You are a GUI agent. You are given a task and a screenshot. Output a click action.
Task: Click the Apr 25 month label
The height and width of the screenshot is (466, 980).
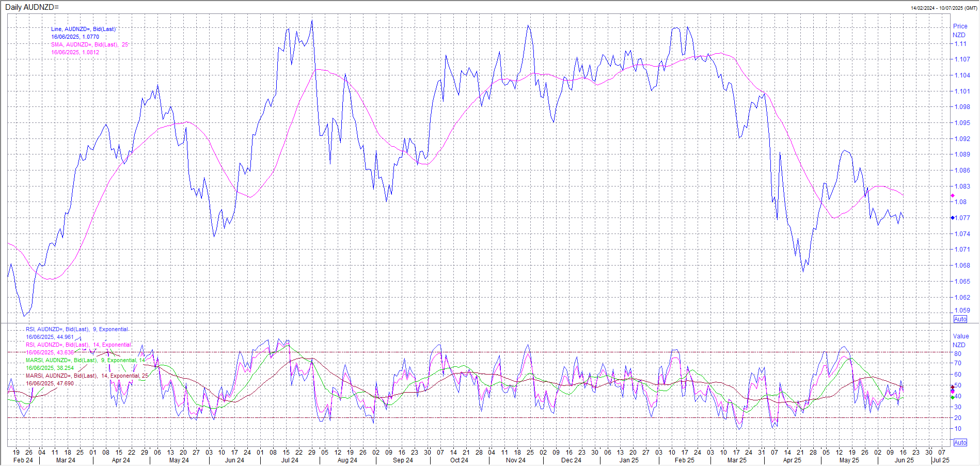792,460
